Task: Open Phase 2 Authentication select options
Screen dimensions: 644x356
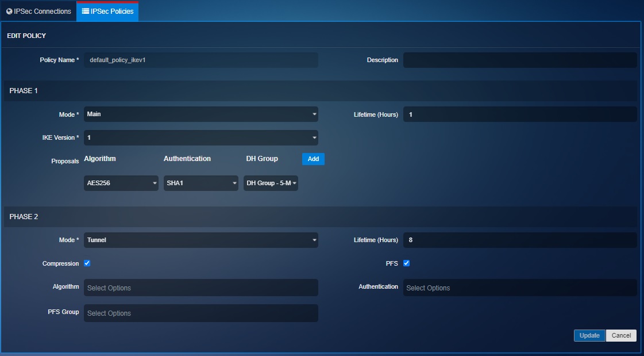Action: point(520,288)
